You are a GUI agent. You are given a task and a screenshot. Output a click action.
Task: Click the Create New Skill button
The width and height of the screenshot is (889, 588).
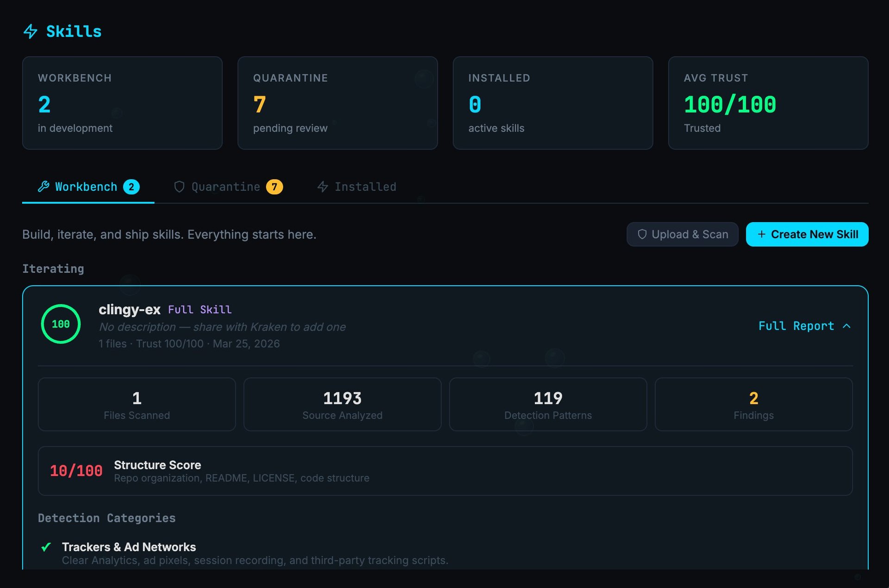pos(807,234)
